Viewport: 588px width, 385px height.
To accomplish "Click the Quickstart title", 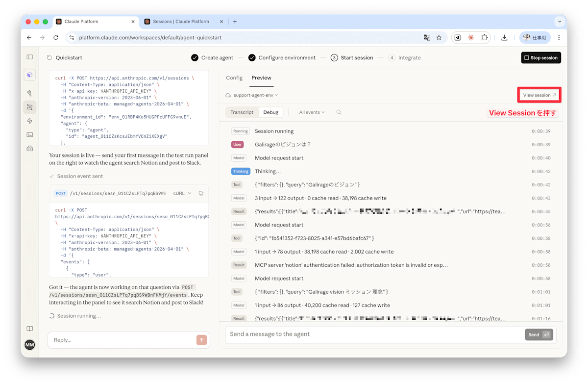I will pyautogui.click(x=69, y=58).
